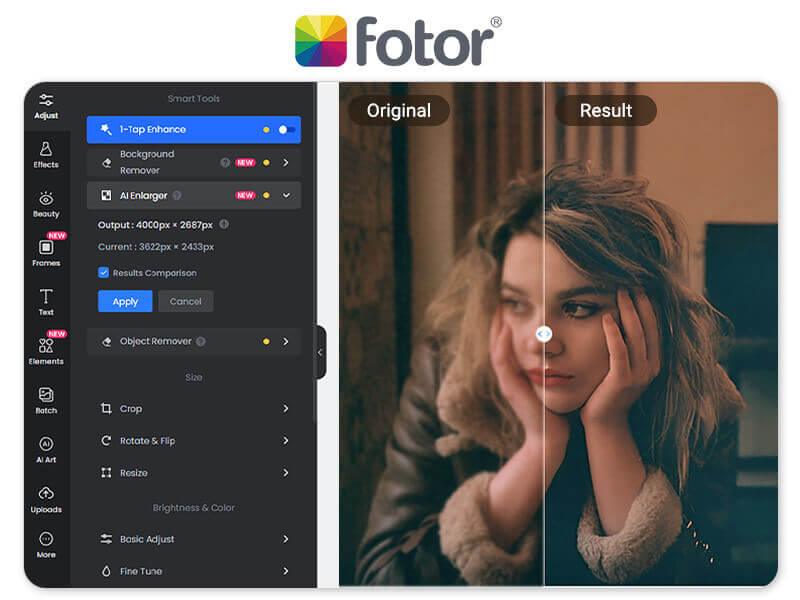Screen dimensions: 800x600
Task: Click the Apply button
Action: coord(125,301)
